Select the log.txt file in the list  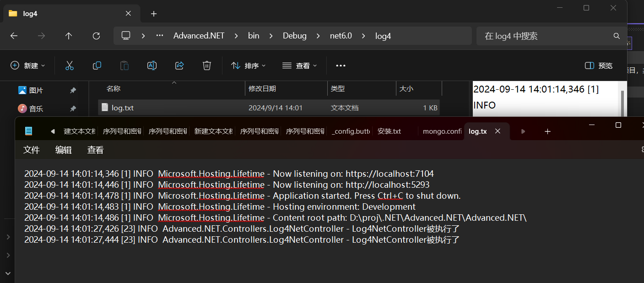[269, 108]
